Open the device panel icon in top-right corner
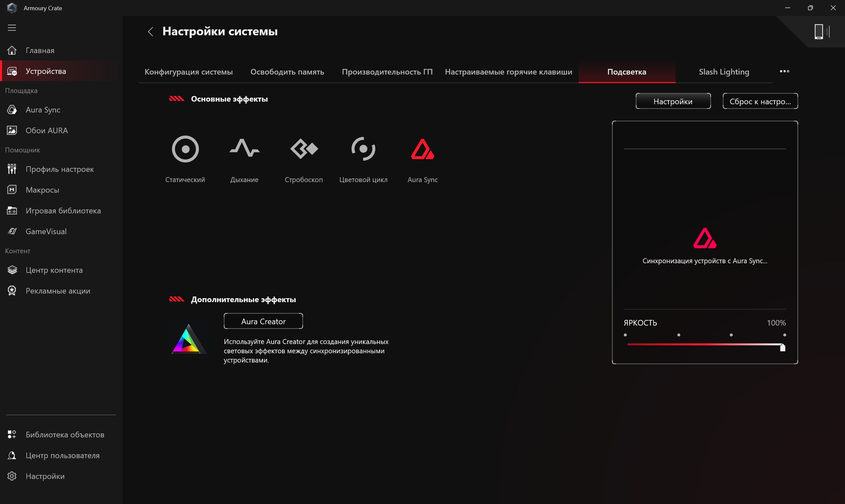Screen dimensions: 845x504 click(822, 32)
